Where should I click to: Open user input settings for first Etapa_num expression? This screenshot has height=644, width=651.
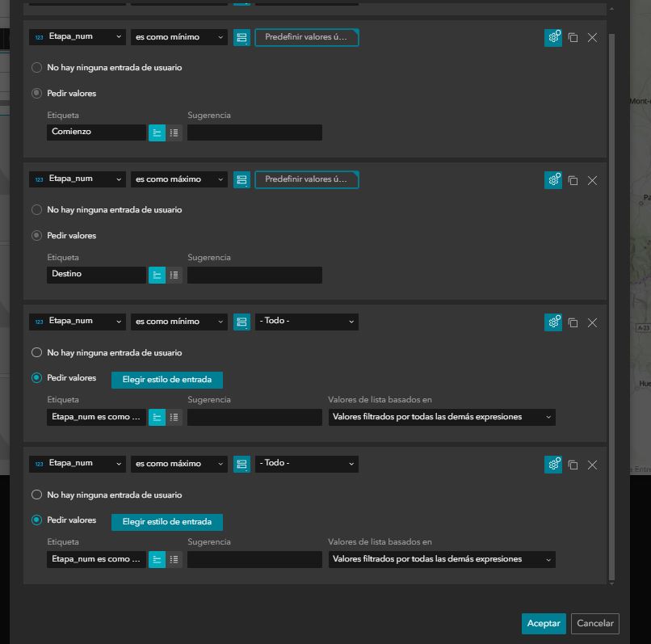[x=552, y=37]
